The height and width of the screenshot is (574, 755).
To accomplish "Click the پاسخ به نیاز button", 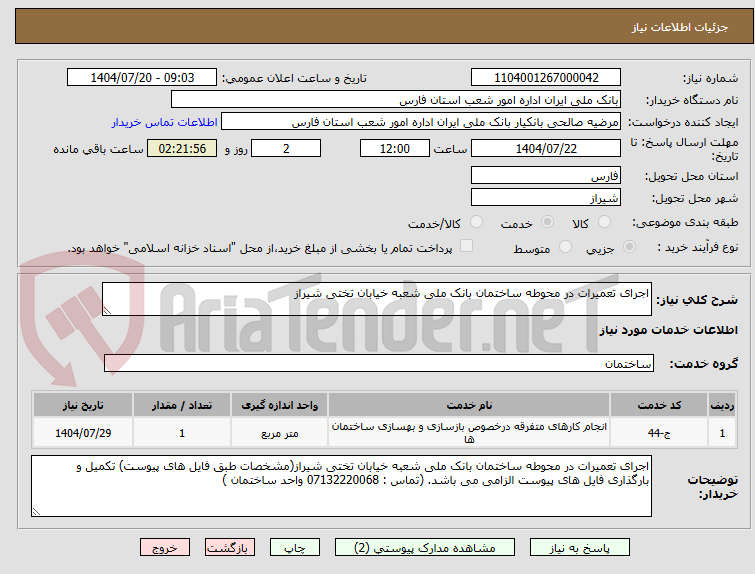I will pyautogui.click(x=580, y=548).
